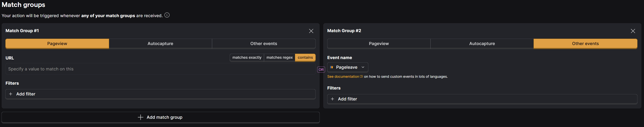Click the 'Event name' label
This screenshot has width=644, height=127.
[340, 58]
